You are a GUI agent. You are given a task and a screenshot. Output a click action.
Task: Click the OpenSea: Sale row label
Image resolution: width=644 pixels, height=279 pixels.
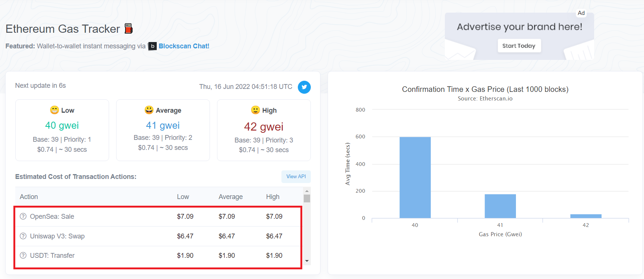click(52, 217)
